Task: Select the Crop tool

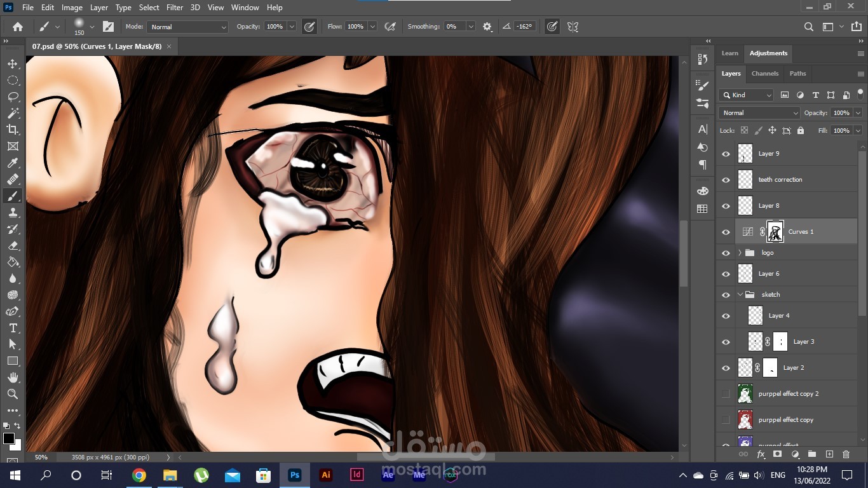Action: [x=13, y=130]
